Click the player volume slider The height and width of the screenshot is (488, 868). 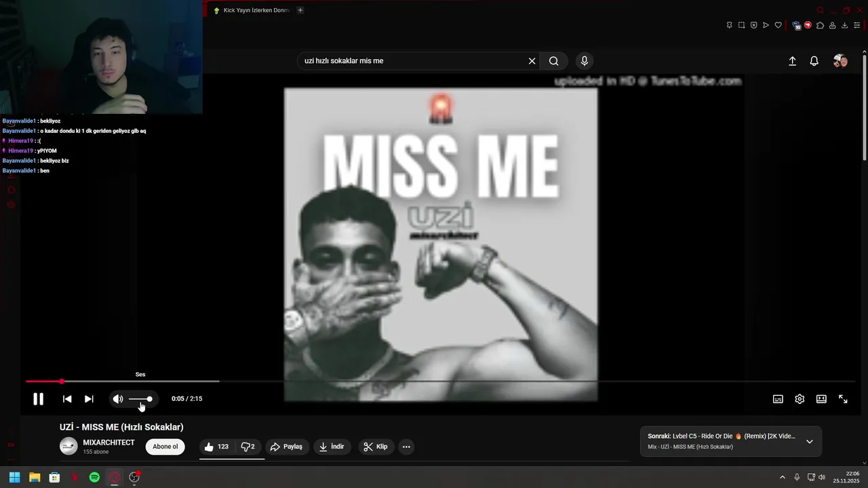coord(140,399)
